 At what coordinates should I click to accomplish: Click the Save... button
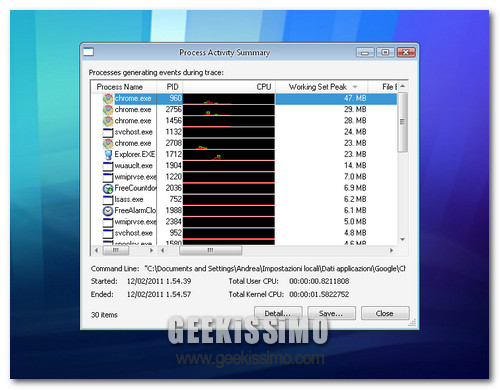(331, 313)
